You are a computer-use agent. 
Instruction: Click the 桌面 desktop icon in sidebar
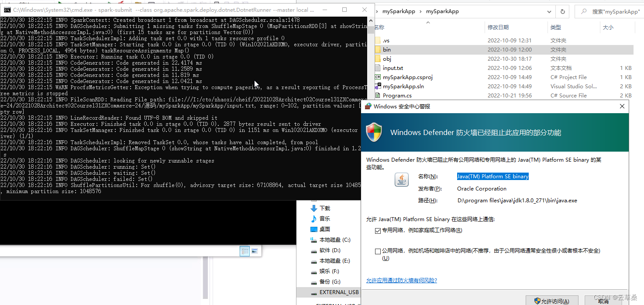tap(314, 229)
